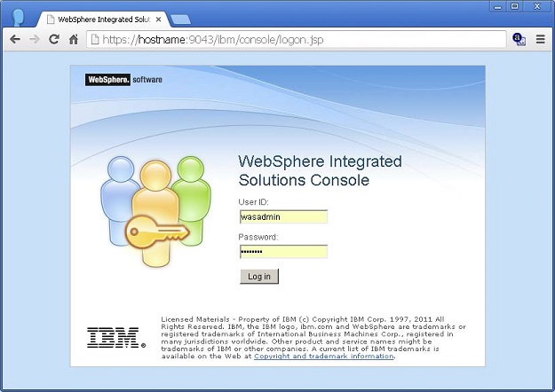This screenshot has width=555, height=392.
Task: Go to the browser home page icon
Action: click(x=74, y=39)
